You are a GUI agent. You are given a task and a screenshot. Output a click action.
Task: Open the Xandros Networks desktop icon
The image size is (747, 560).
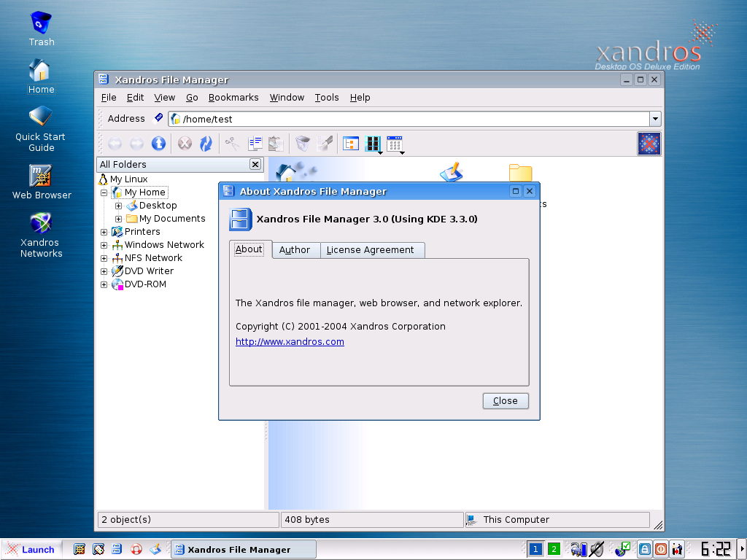click(x=41, y=236)
